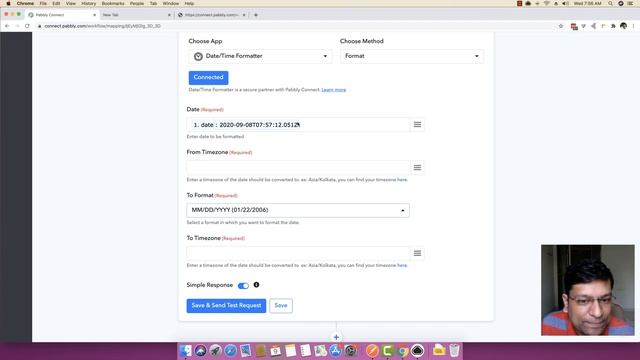Close the Pabbly Connect tab
The height and width of the screenshot is (360, 640).
tap(95, 15)
